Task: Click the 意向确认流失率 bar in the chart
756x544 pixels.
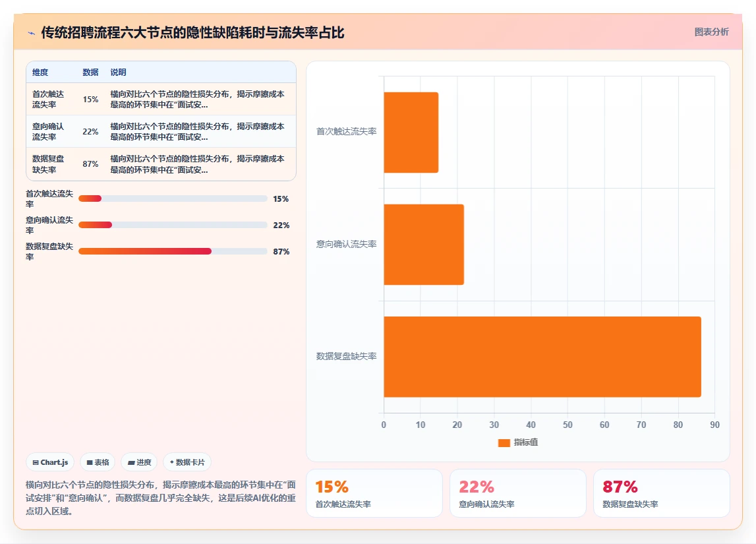Action: pos(424,245)
